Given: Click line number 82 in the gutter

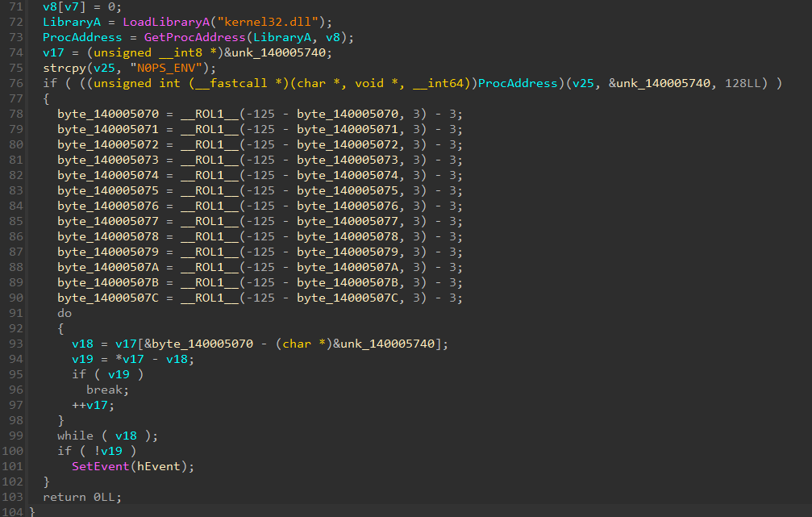Looking at the screenshot, I should [16, 175].
